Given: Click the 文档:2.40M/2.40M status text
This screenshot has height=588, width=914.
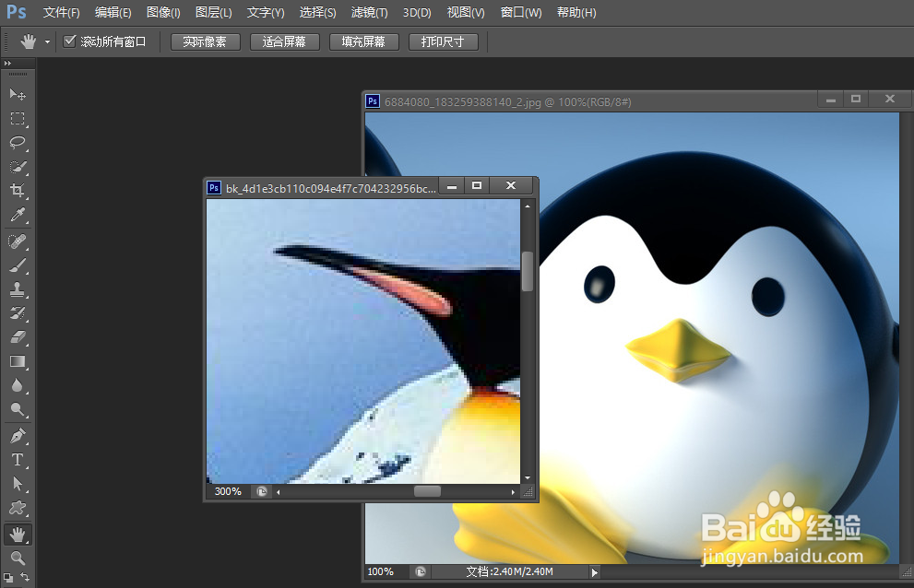Looking at the screenshot, I should tap(509, 571).
